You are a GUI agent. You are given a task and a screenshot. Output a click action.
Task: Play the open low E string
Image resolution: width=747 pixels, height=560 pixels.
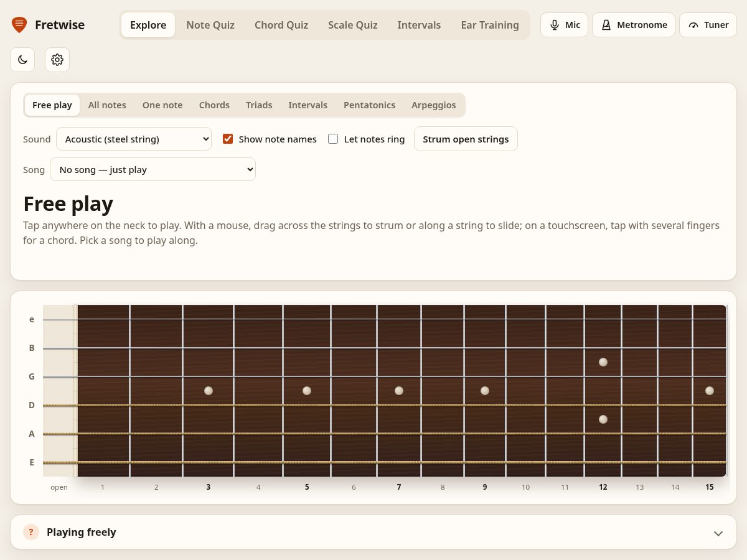(59, 462)
